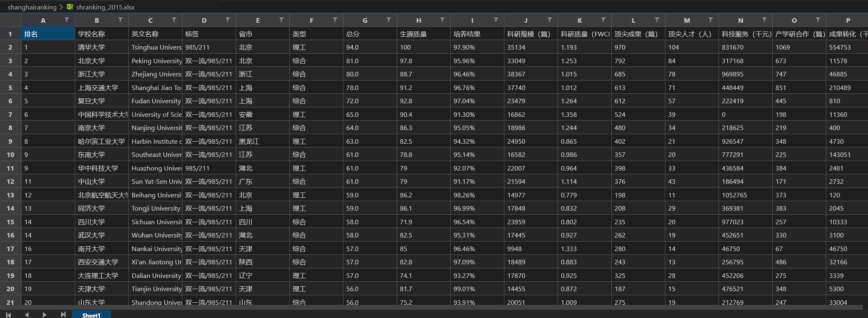Go to previous sheet arrow

coord(27,315)
